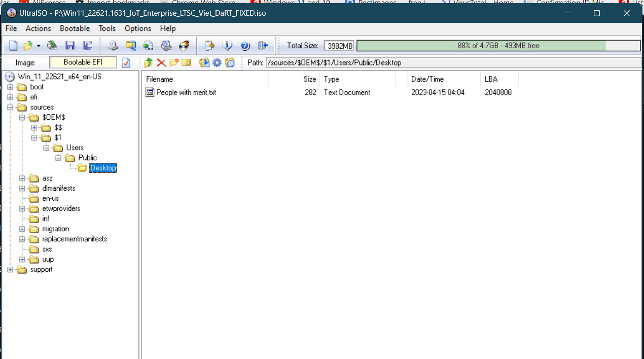Open the Options menu
The image size is (644, 359).
pyautogui.click(x=138, y=28)
